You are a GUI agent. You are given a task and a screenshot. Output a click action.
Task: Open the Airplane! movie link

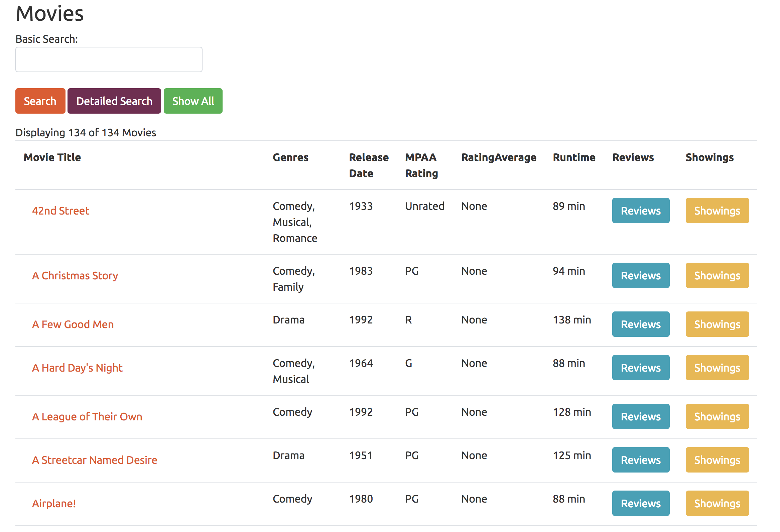point(54,504)
